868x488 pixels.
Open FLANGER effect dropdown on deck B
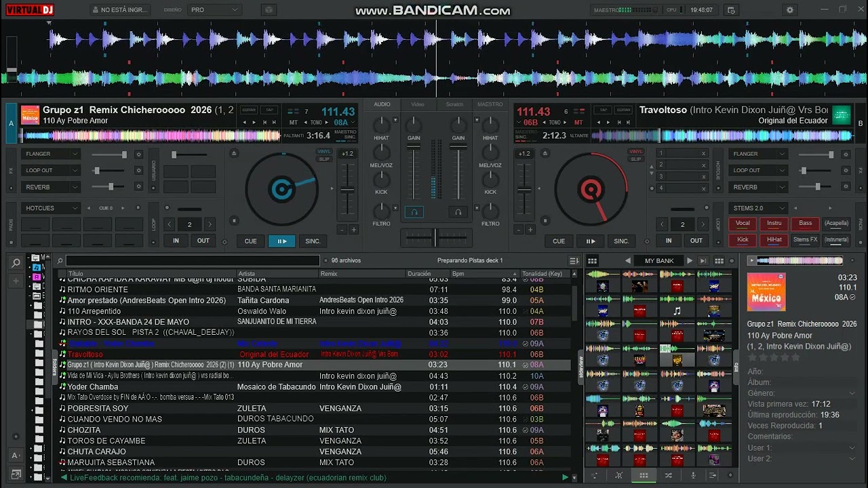pyautogui.click(x=758, y=154)
